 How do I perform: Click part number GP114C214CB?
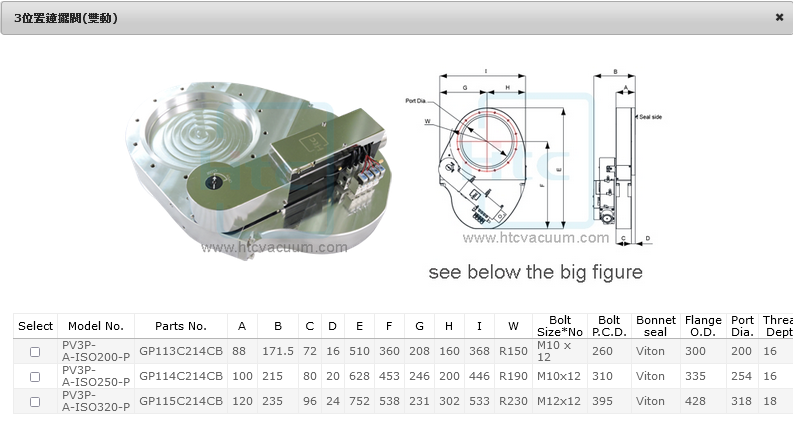pos(181,377)
